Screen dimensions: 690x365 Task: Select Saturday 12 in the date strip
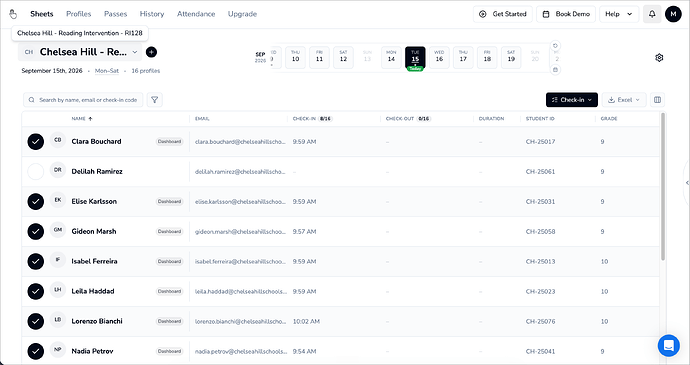[x=343, y=57]
